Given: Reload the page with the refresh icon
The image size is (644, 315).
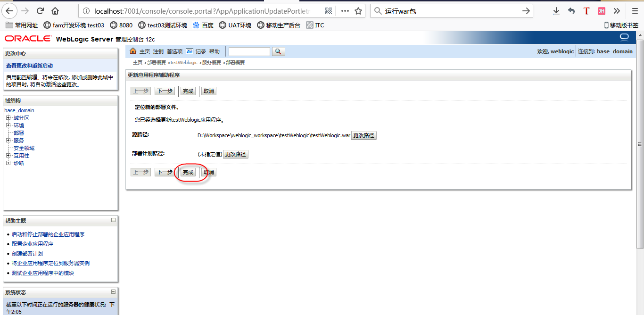Looking at the screenshot, I should pyautogui.click(x=41, y=11).
